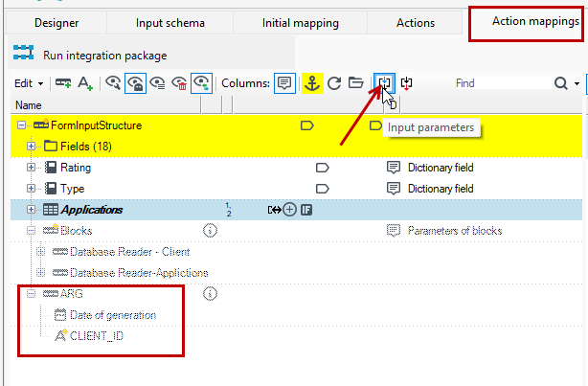Image resolution: width=588 pixels, height=386 pixels.
Task: Click the add field icon in the toolbar
Action: click(x=63, y=83)
